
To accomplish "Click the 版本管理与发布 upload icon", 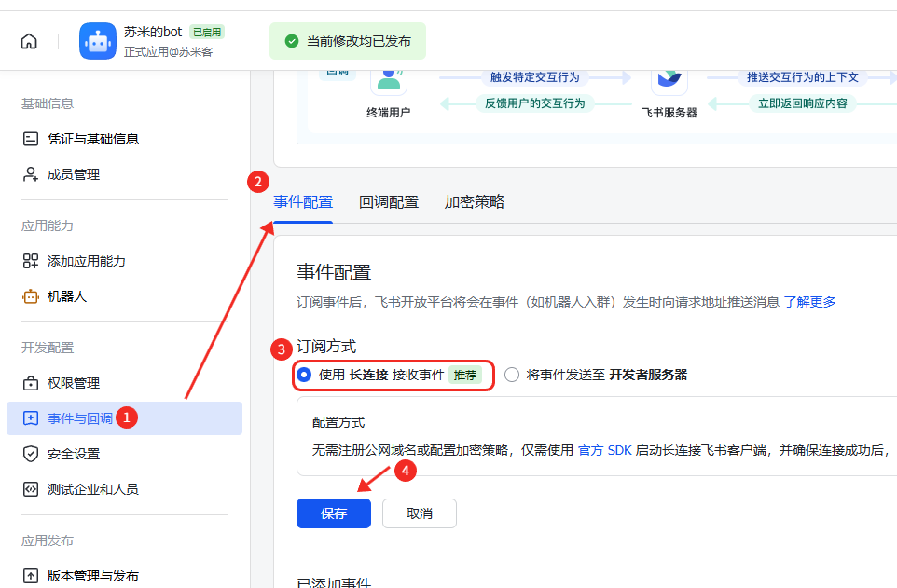I will 31,576.
